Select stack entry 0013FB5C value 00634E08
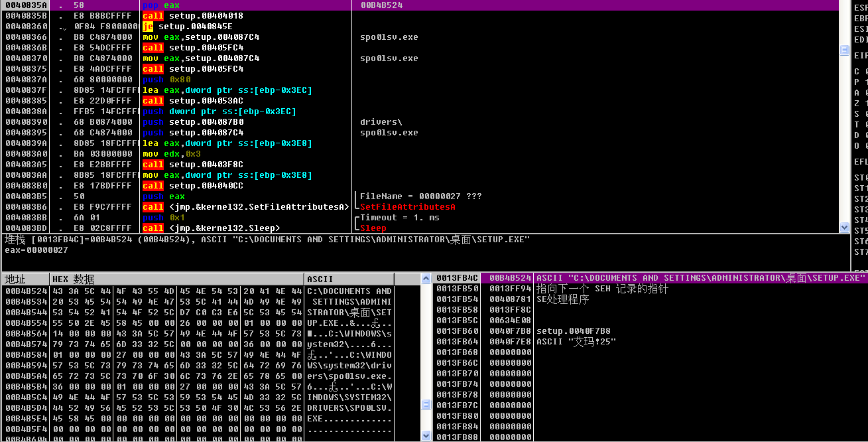The height and width of the screenshot is (442, 868). coord(651,321)
